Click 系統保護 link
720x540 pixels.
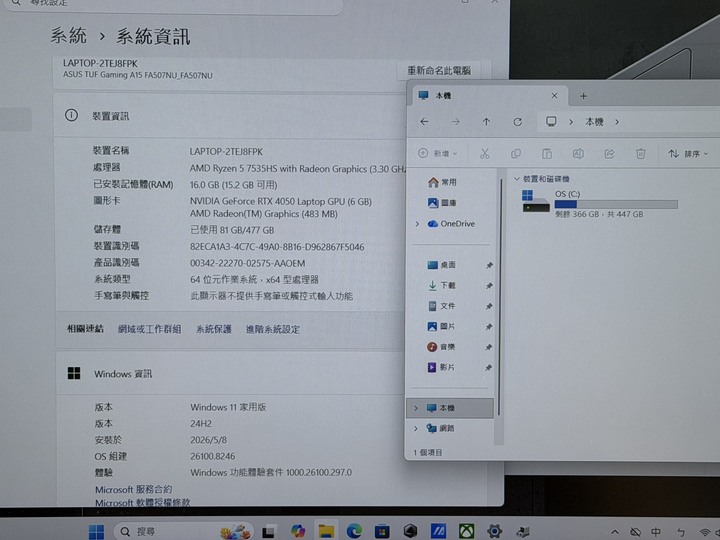pos(214,329)
